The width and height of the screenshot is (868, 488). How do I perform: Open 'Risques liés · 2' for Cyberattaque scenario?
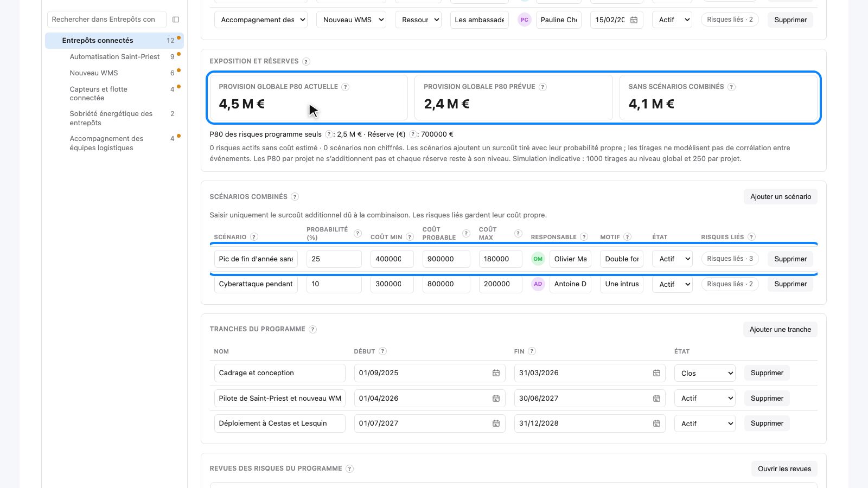click(730, 284)
